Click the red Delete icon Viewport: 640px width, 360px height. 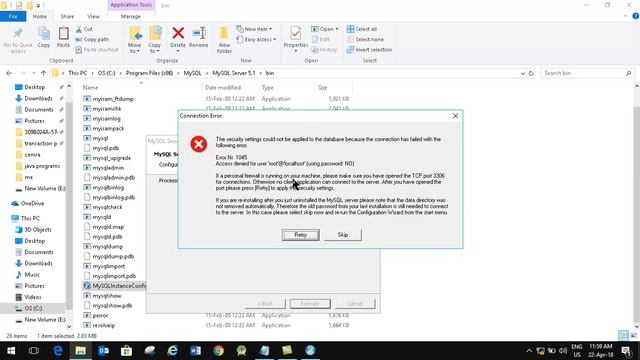pyautogui.click(x=178, y=33)
